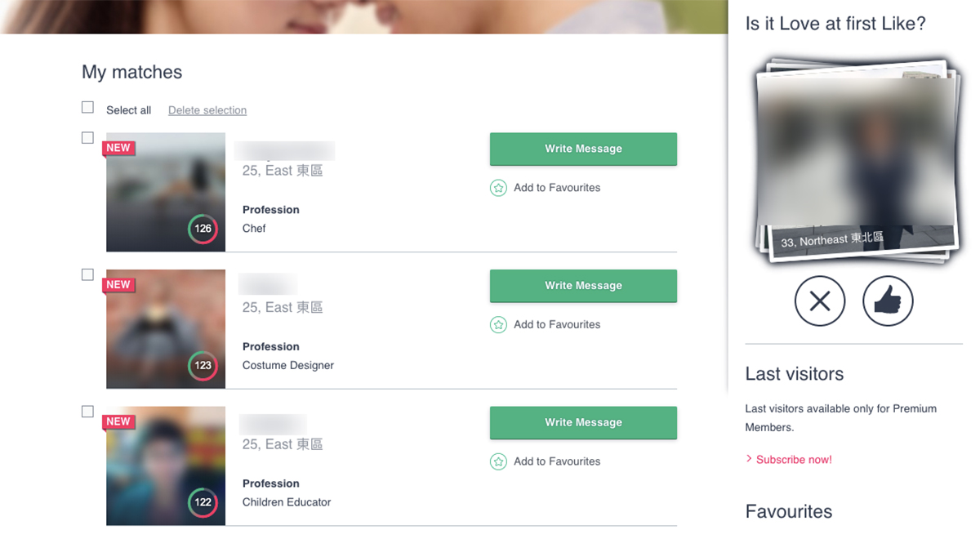Click the X dislike icon
Viewport: 980px width, 539px height.
(820, 301)
